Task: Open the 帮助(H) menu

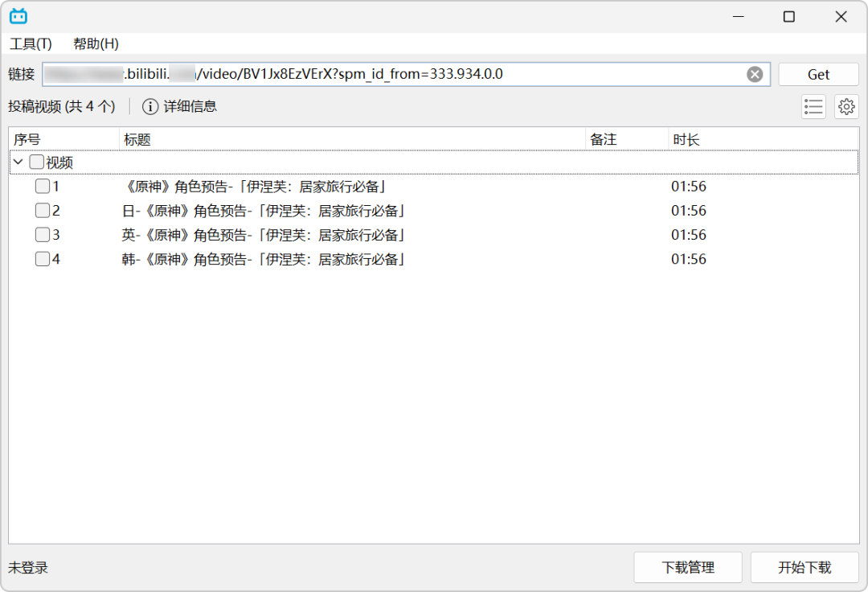Action: tap(96, 43)
